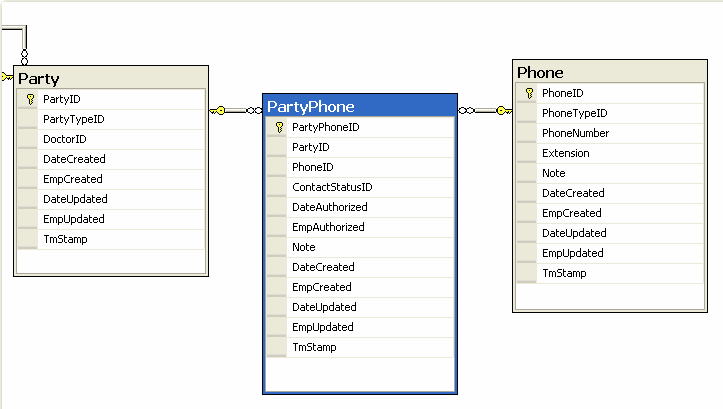Click the infinity connector right of PartyPhone

click(x=466, y=110)
